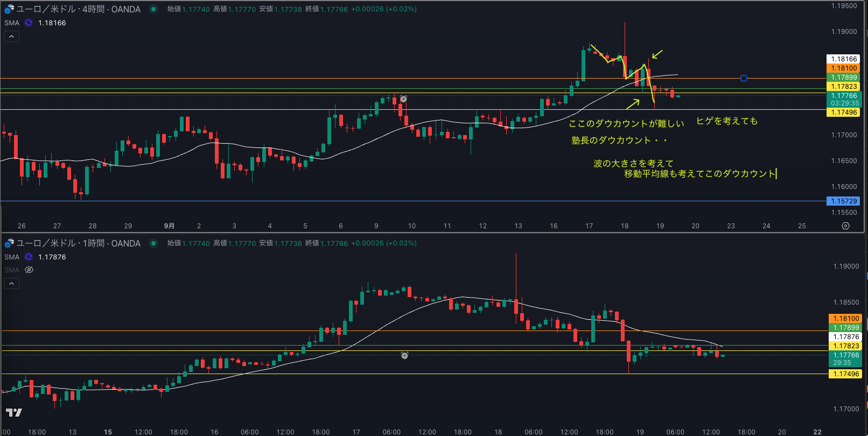The height and width of the screenshot is (436, 868).
Task: Click the 1.17000 level on the 1時間 price scale
Action: point(846,409)
